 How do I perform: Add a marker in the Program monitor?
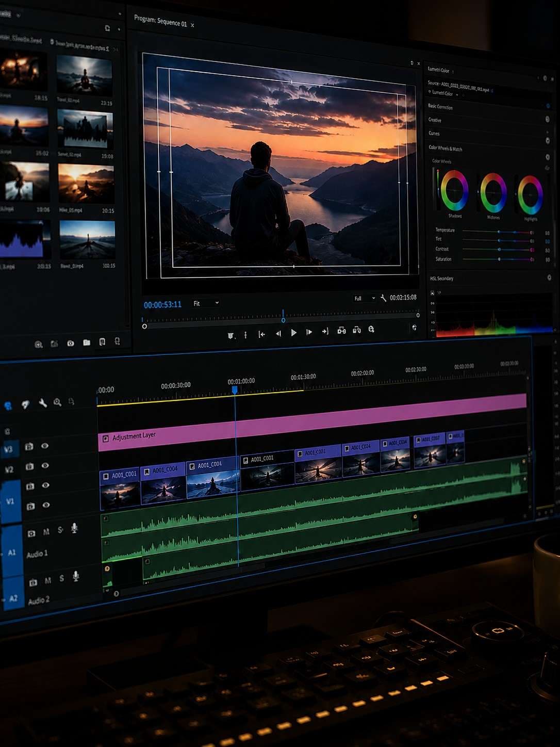tap(231, 336)
